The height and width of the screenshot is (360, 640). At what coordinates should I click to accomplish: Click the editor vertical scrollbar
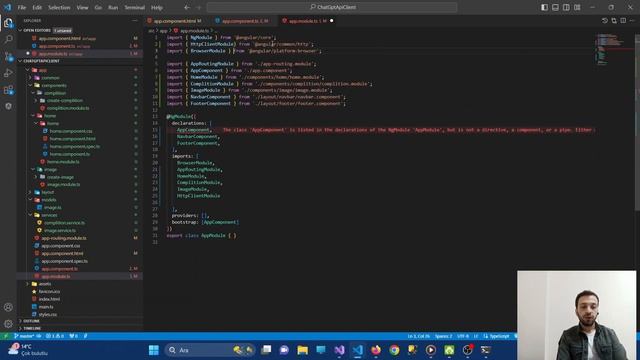click(x=637, y=122)
